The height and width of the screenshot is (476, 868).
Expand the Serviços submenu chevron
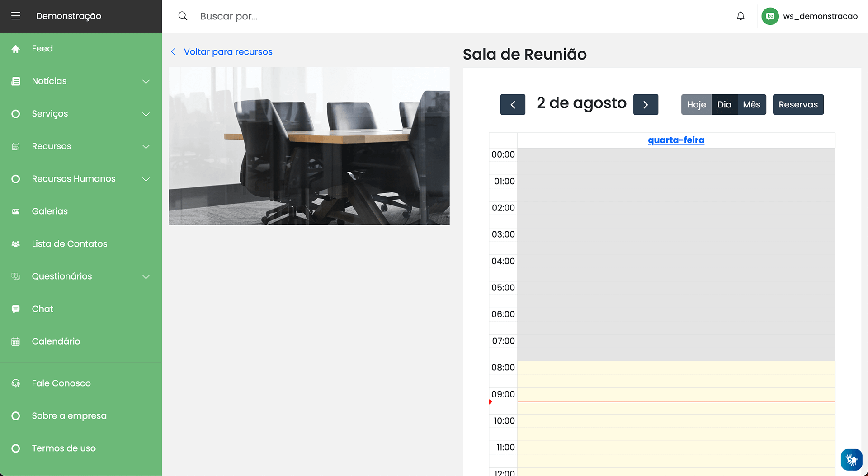coord(146,114)
